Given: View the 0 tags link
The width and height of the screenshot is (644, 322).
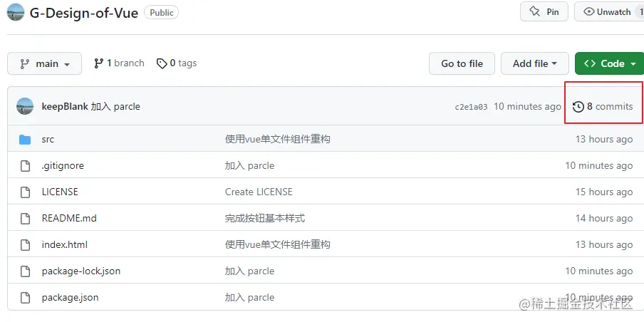Looking at the screenshot, I should point(177,63).
